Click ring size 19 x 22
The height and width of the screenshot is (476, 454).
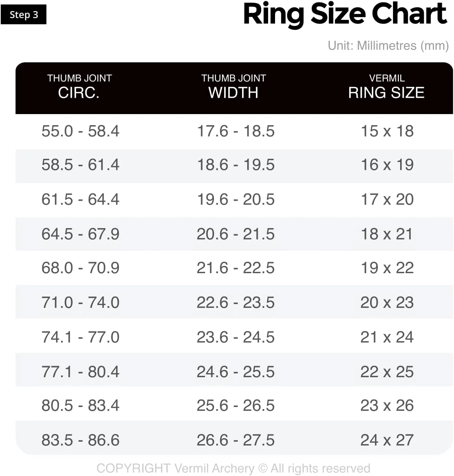(x=387, y=268)
